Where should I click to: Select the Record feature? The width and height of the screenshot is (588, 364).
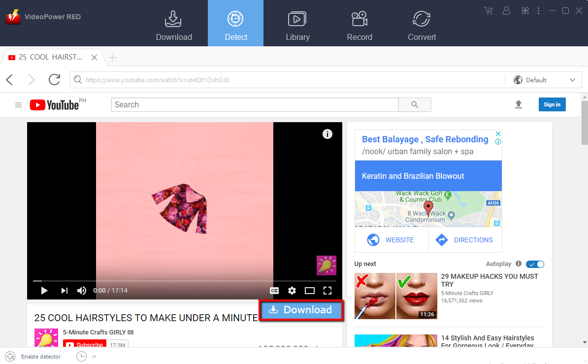(359, 23)
